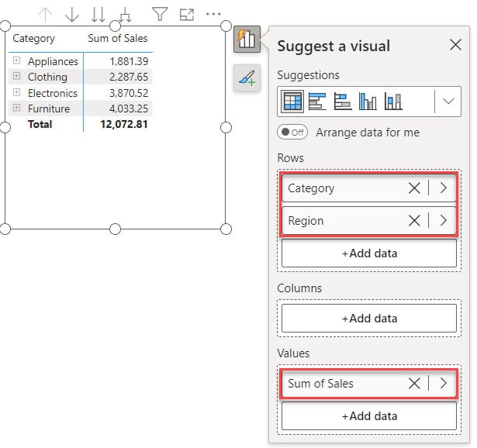This screenshot has height=448, width=477.
Task: Sort by Category column header
Action: [34, 38]
